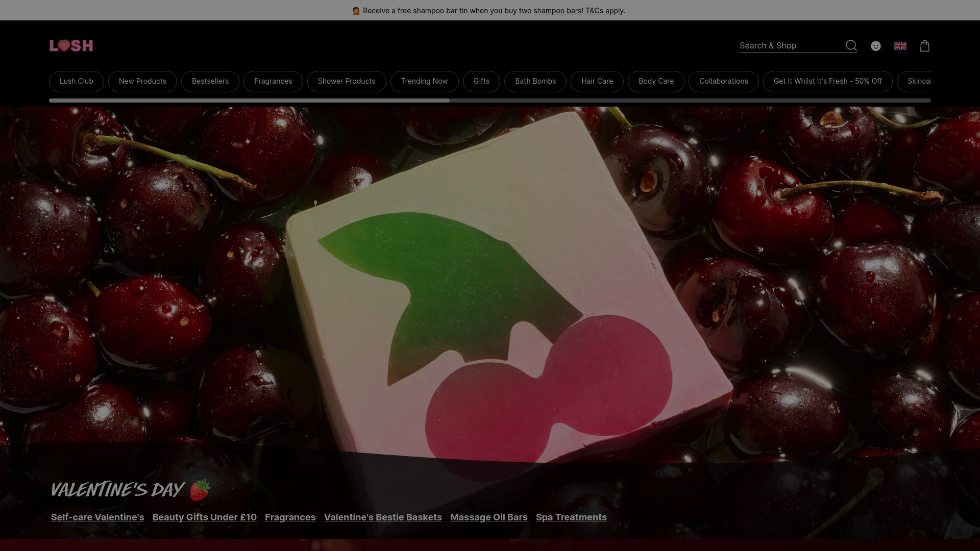
Task: Open the Beauty Gifts Under £10 link
Action: (205, 517)
